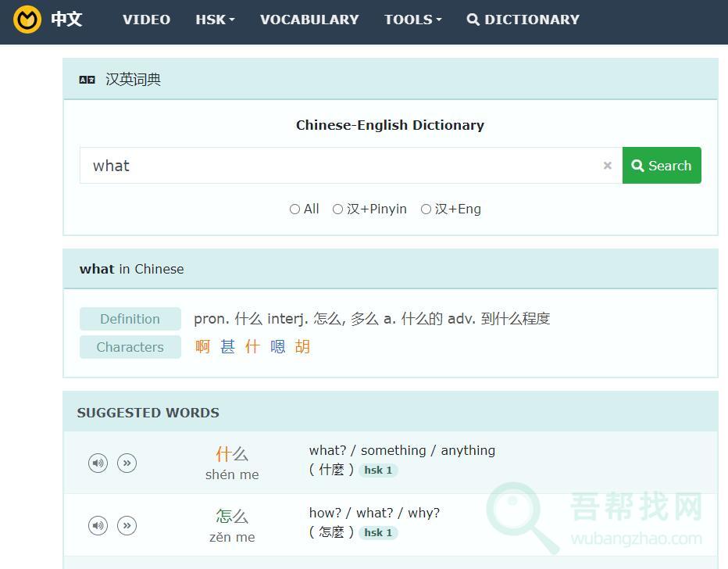Click inside the search input containing what

point(312,165)
